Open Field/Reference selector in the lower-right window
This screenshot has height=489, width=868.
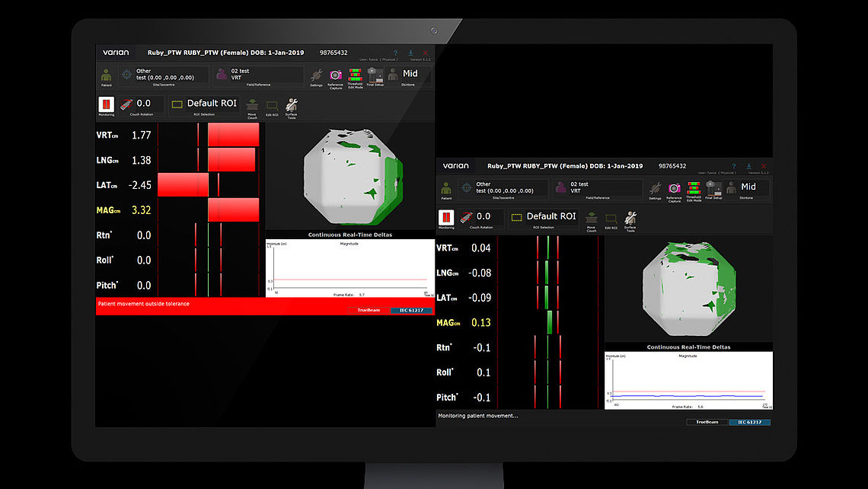point(598,187)
